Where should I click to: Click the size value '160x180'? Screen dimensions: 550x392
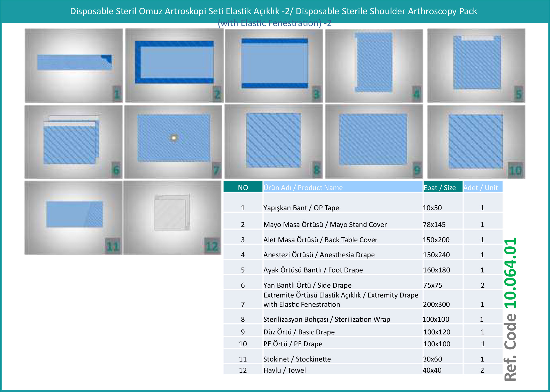436,270
